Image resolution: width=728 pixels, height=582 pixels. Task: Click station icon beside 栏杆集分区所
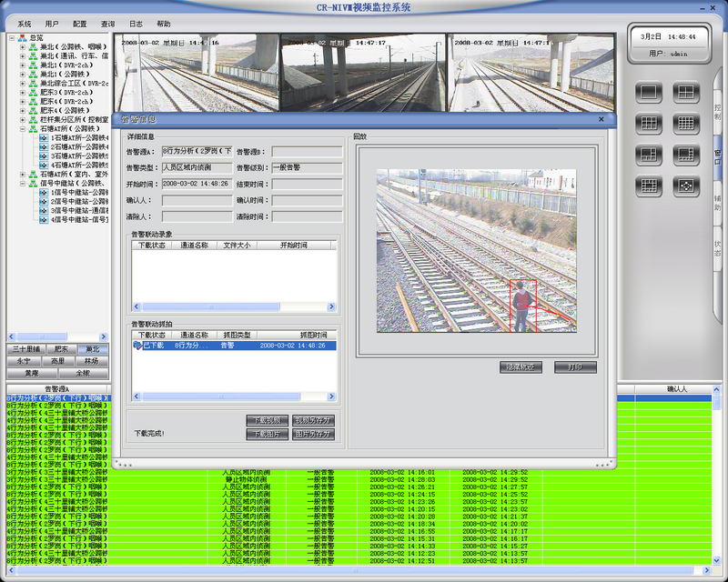pos(33,119)
